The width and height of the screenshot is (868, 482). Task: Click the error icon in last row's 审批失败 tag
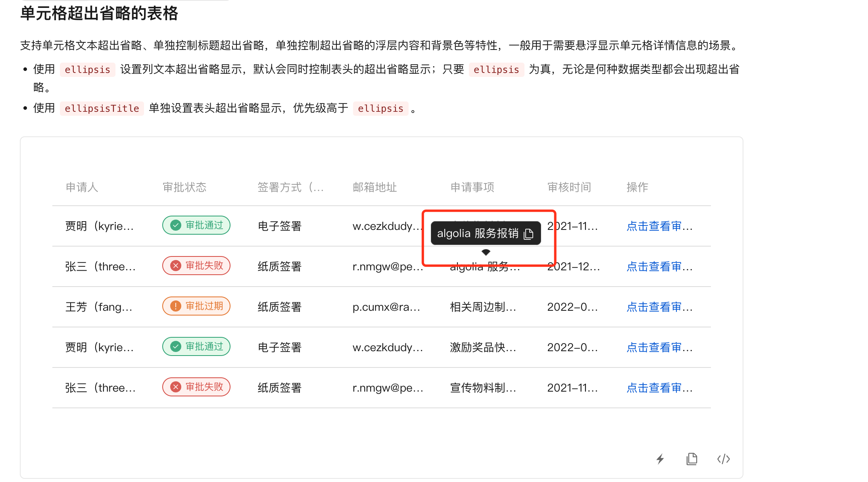coord(175,386)
